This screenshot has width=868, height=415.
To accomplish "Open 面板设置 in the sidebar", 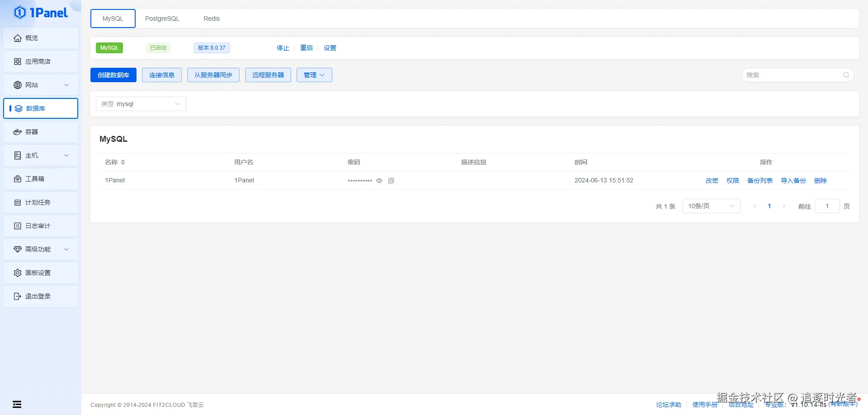I will click(x=41, y=273).
